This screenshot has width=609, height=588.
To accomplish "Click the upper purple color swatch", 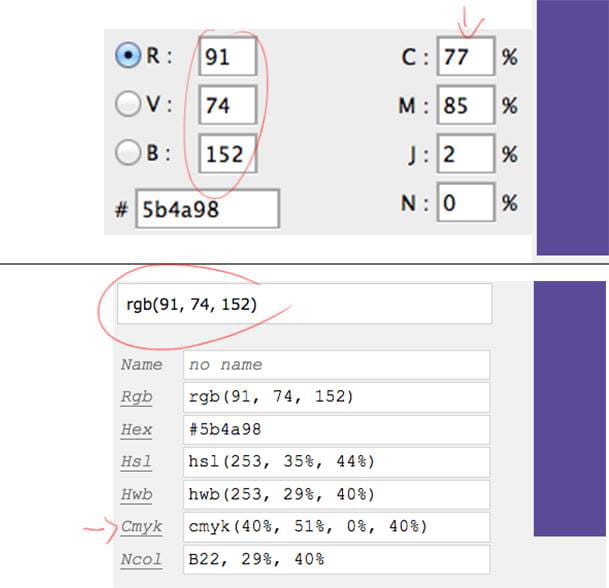I will [x=573, y=127].
